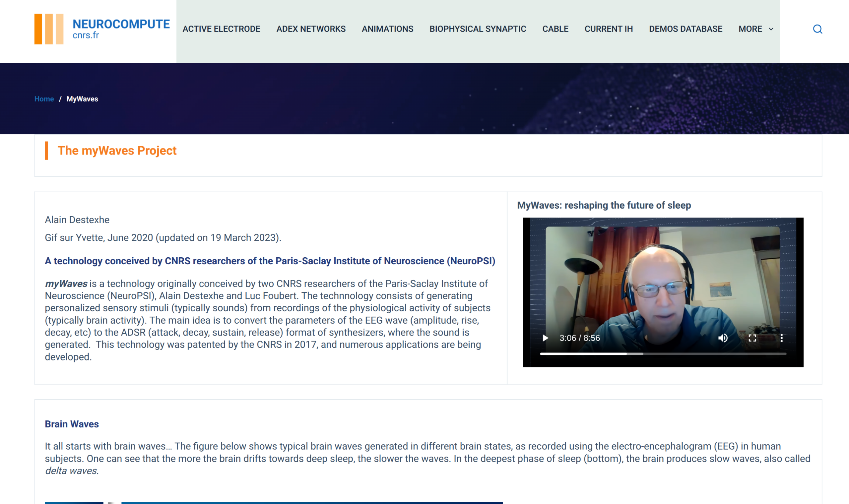
Task: Follow the Home breadcrumb link
Action: coord(44,99)
